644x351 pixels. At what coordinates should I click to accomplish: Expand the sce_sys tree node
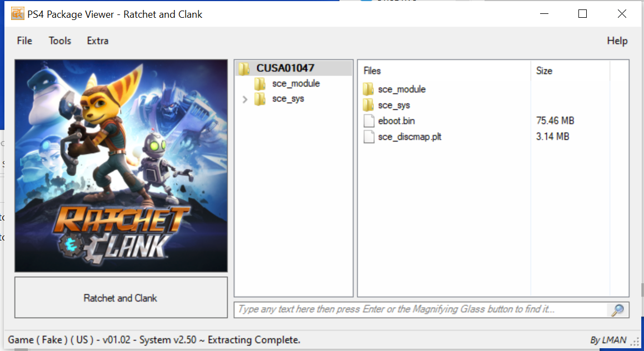[x=245, y=99]
